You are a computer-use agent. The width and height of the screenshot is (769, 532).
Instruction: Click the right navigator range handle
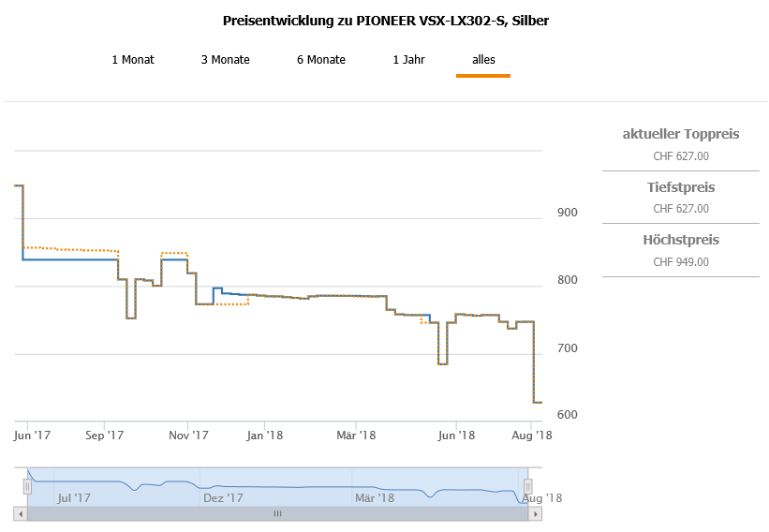(x=527, y=485)
